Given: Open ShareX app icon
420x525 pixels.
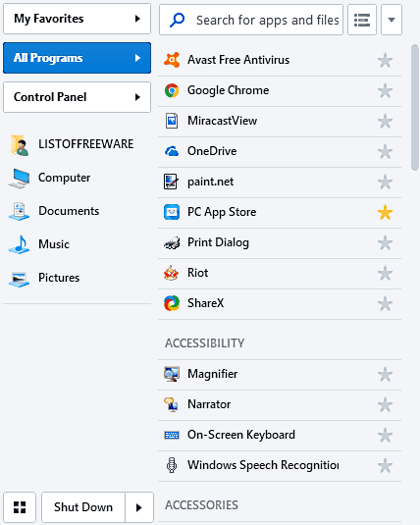Looking at the screenshot, I should 172,303.
